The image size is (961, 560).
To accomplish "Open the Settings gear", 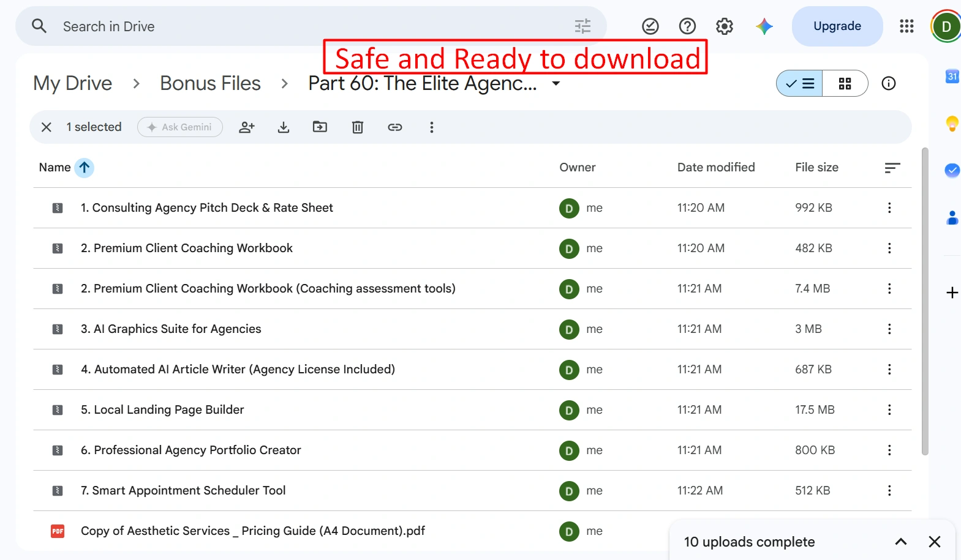I will coord(725,26).
